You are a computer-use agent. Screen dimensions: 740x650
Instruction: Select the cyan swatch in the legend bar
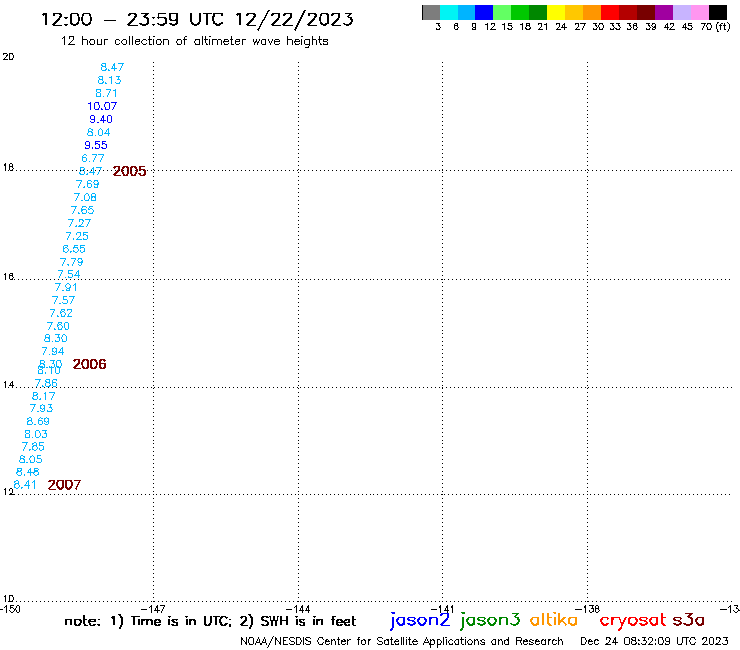[449, 12]
